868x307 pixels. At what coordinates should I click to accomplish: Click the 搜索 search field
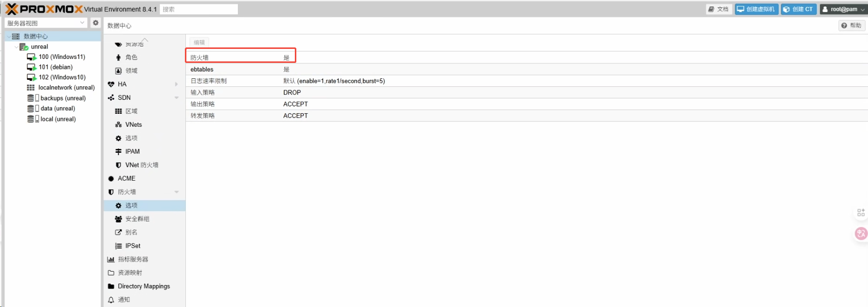(198, 9)
